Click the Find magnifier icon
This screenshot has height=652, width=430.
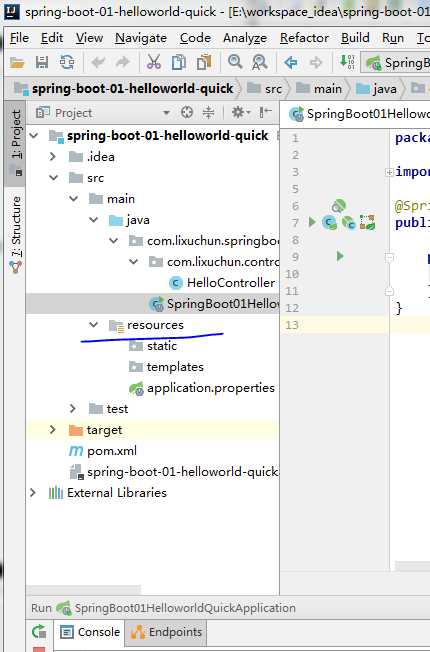235,62
